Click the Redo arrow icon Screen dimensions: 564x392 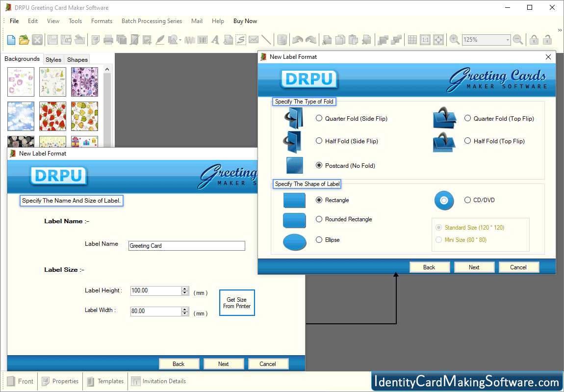(x=310, y=40)
